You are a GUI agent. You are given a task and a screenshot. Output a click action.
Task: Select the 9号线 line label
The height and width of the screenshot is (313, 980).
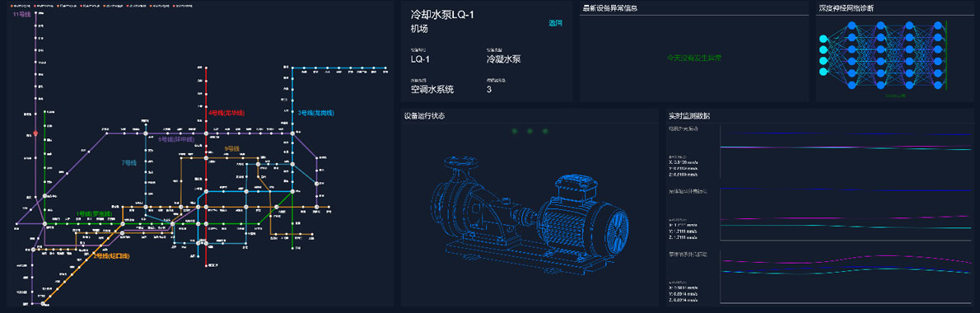pyautogui.click(x=232, y=148)
